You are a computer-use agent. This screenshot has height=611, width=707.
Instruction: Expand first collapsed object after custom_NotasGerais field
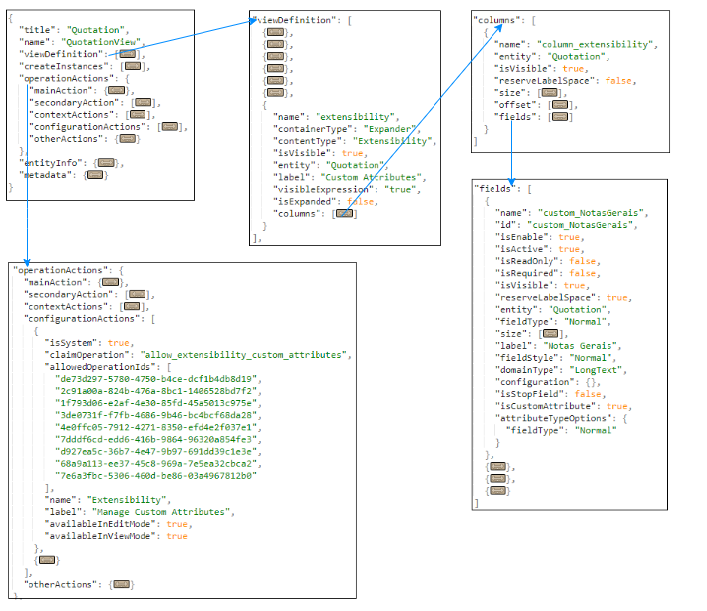[x=498, y=467]
